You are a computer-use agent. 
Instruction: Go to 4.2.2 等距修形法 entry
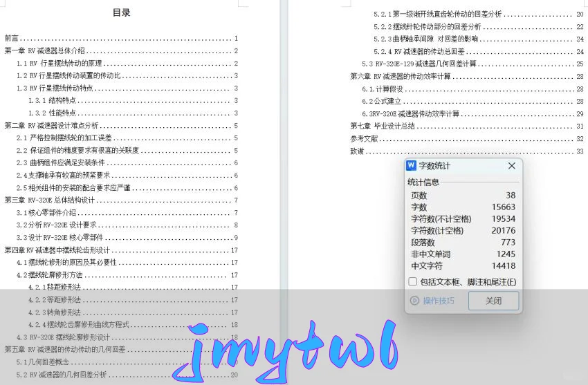[133, 299]
